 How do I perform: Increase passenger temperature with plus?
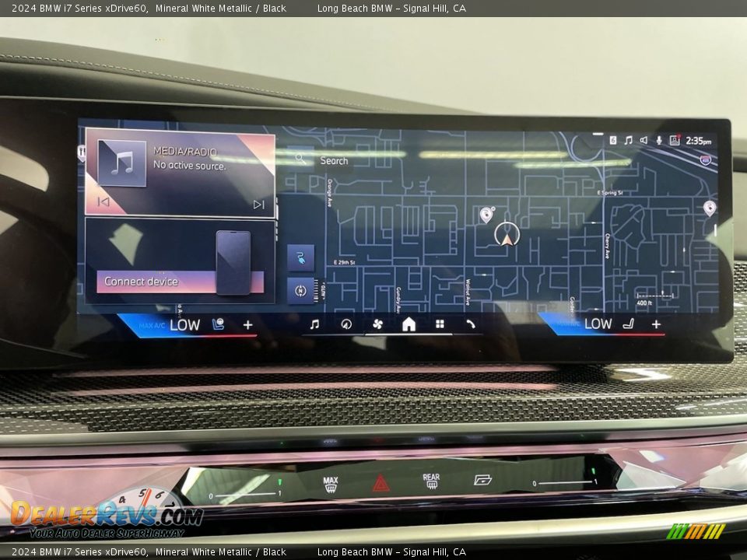click(x=656, y=324)
